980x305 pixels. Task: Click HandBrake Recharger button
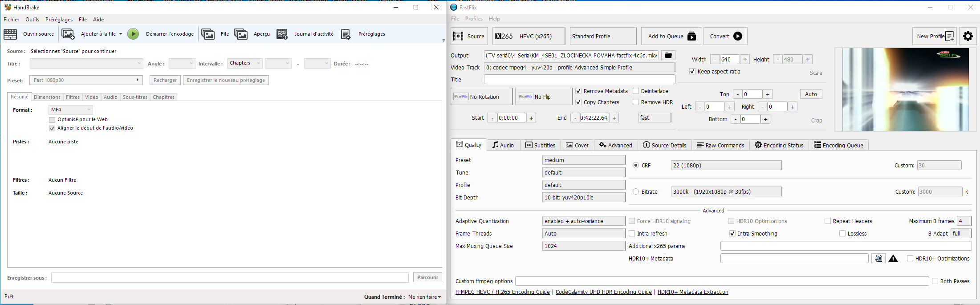tap(165, 80)
